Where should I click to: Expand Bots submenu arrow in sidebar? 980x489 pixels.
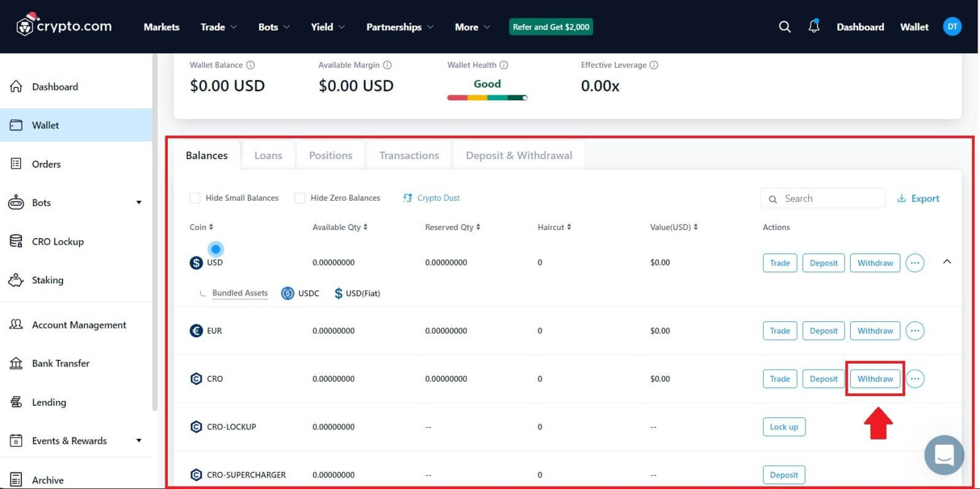(139, 203)
